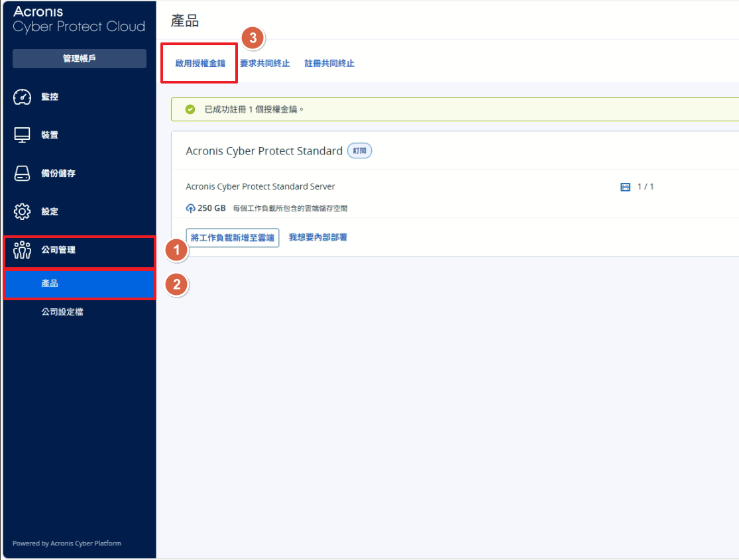
Task: Select the 公司設定檔 submenu item
Action: (x=79, y=312)
